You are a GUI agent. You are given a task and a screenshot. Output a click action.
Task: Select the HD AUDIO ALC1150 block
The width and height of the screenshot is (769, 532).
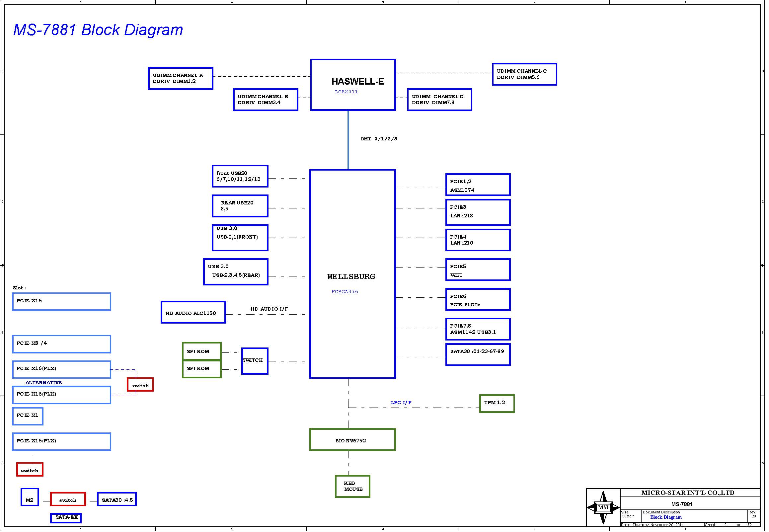pyautogui.click(x=193, y=312)
